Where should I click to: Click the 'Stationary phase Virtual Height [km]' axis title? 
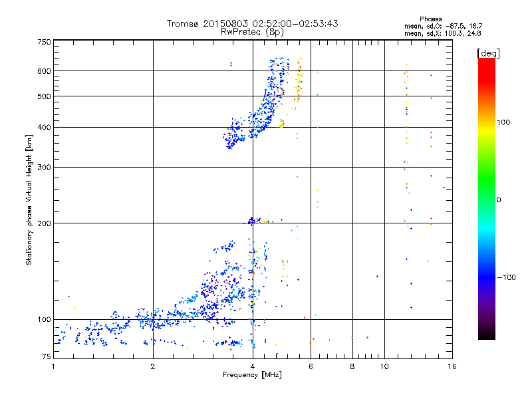(x=29, y=200)
